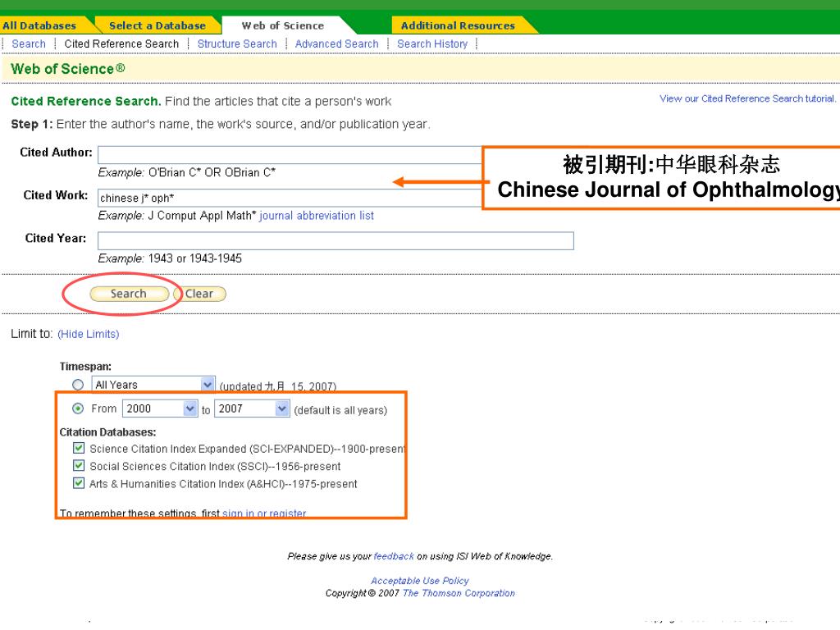Open the Acceptable Use Policy link
The height and width of the screenshot is (630, 840).
tap(420, 581)
